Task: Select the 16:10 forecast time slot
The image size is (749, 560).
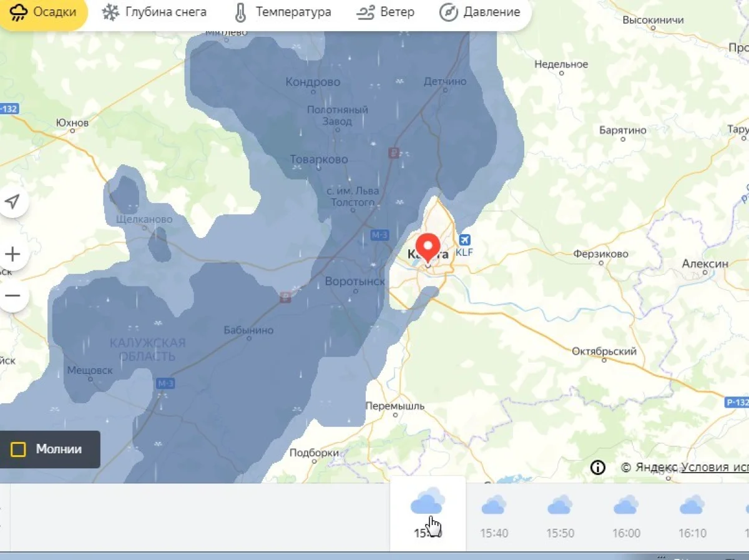Action: [x=692, y=515]
